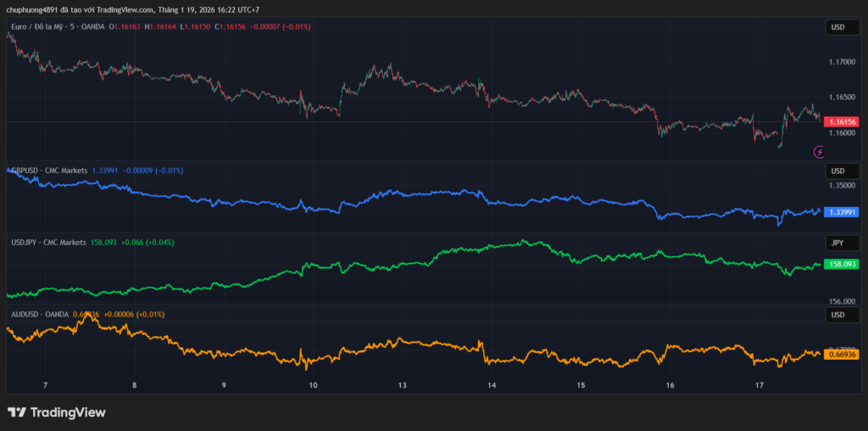Click the 156.000 level on the USDJPY scale
The image size is (868, 431).
click(842, 301)
